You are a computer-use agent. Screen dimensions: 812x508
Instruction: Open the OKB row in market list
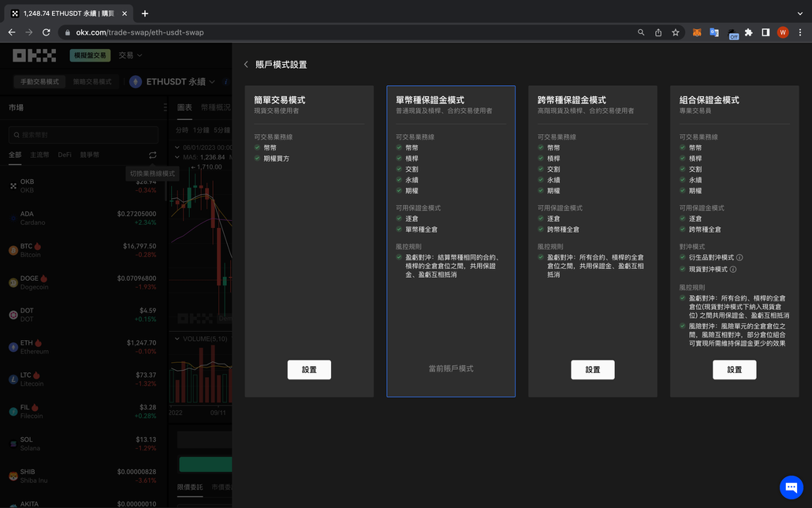click(x=84, y=185)
